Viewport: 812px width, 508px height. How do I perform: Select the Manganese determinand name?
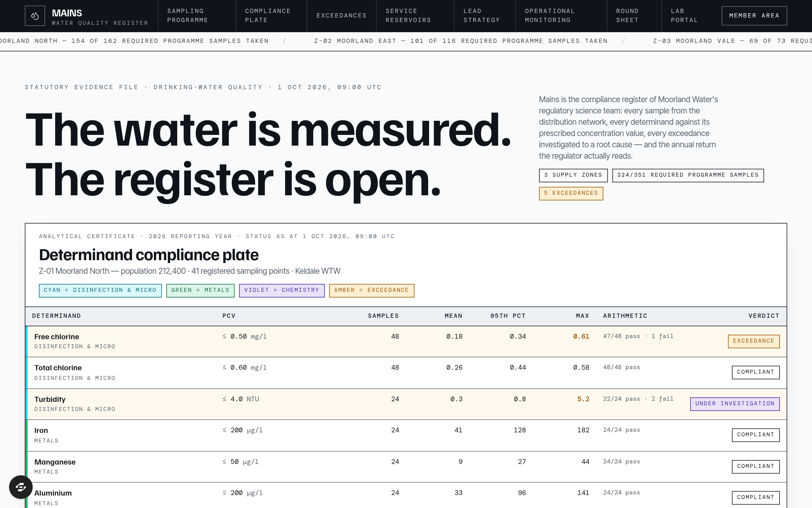55,462
